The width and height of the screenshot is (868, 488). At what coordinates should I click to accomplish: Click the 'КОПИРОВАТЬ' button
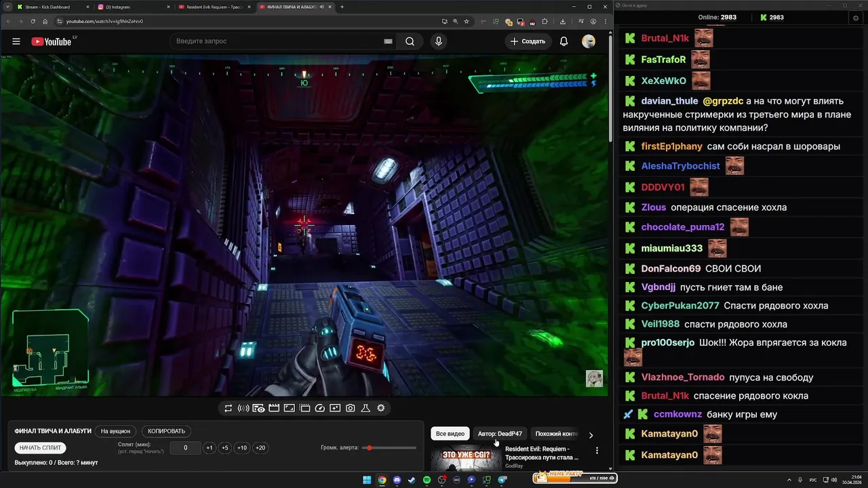166,431
